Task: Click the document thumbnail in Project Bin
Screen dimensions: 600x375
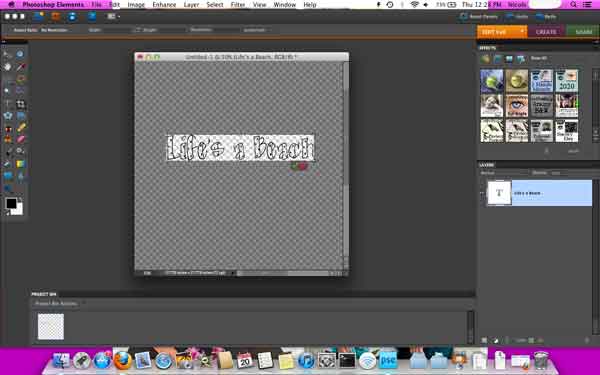Action: 51,326
